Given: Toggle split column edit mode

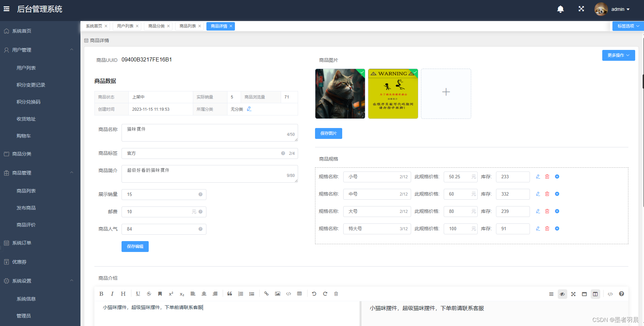Looking at the screenshot, I should pyautogui.click(x=595, y=294).
